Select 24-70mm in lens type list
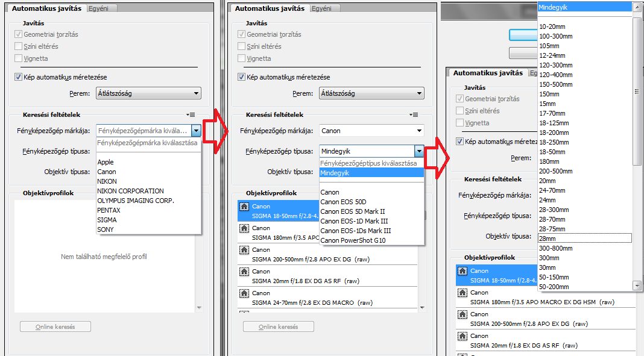The image size is (644, 356). coord(585,190)
